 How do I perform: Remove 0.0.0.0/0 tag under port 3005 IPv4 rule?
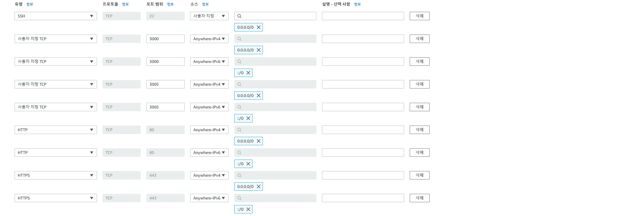point(259,96)
